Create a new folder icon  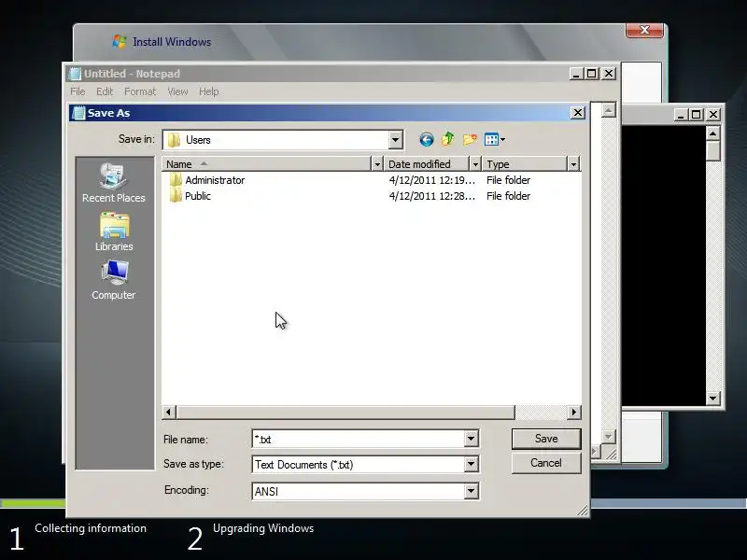[x=470, y=139]
